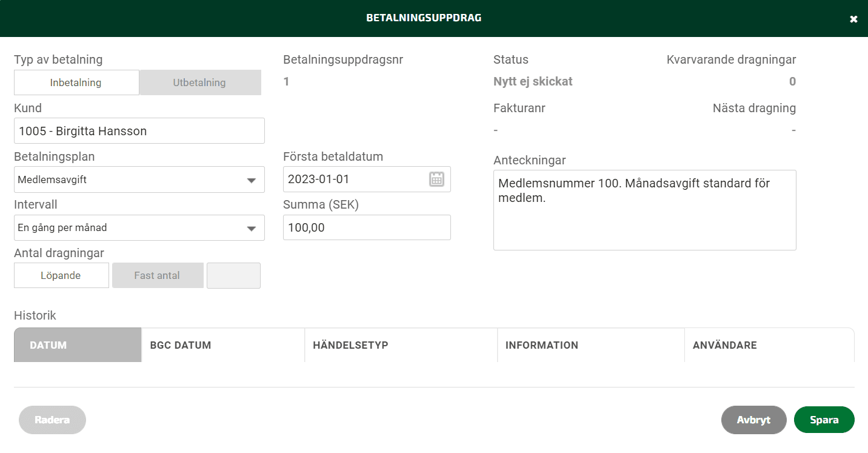Screen dimensions: 868x453
Task: Select the Inbetalning payment type
Action: tap(76, 82)
